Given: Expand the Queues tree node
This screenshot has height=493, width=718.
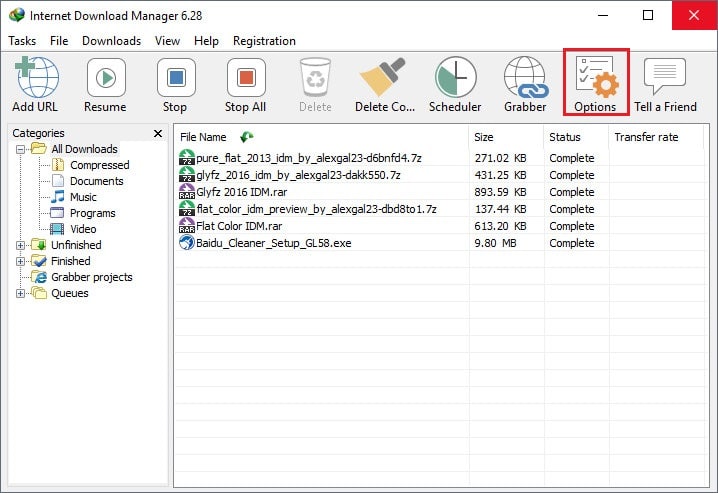Looking at the screenshot, I should click(20, 293).
